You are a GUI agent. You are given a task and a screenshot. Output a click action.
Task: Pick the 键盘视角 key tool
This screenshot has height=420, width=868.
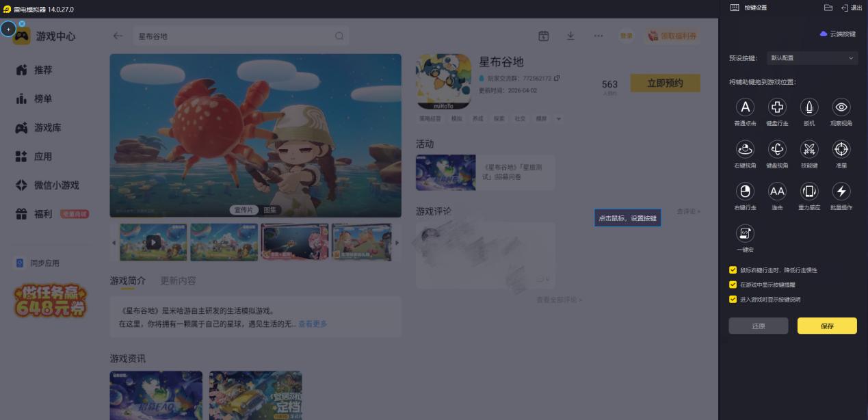coord(777,149)
